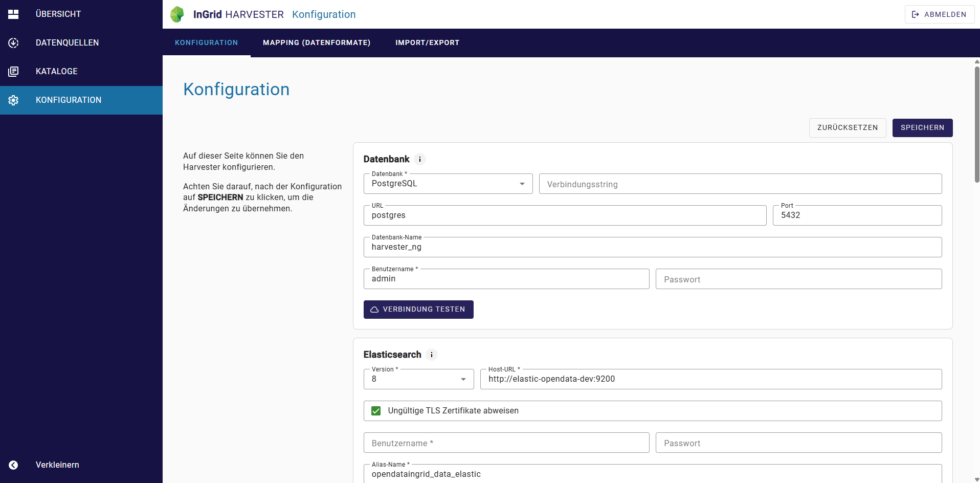Click the InGrid Harvester logo
This screenshot has height=483, width=980.
[x=177, y=14]
